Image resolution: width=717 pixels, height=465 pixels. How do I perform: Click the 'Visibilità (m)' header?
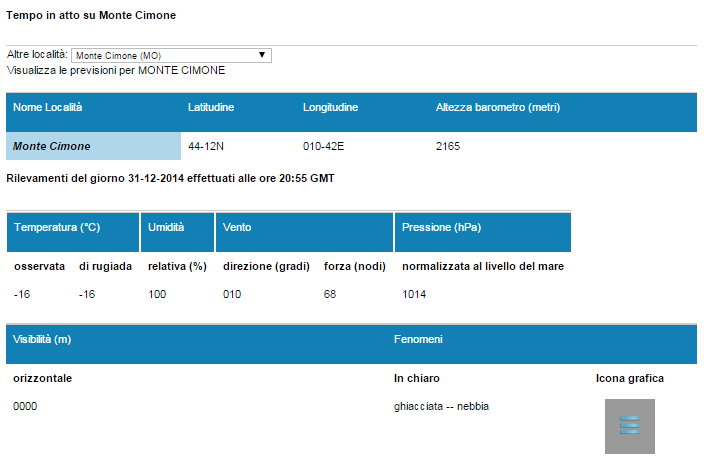42,339
